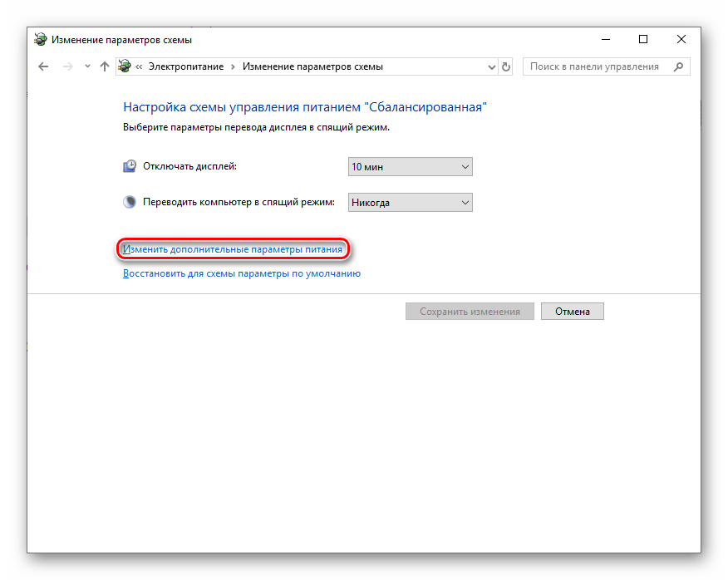The image size is (728, 580).
Task: Open the '10 мин' display timeout dropdown
Action: [410, 167]
